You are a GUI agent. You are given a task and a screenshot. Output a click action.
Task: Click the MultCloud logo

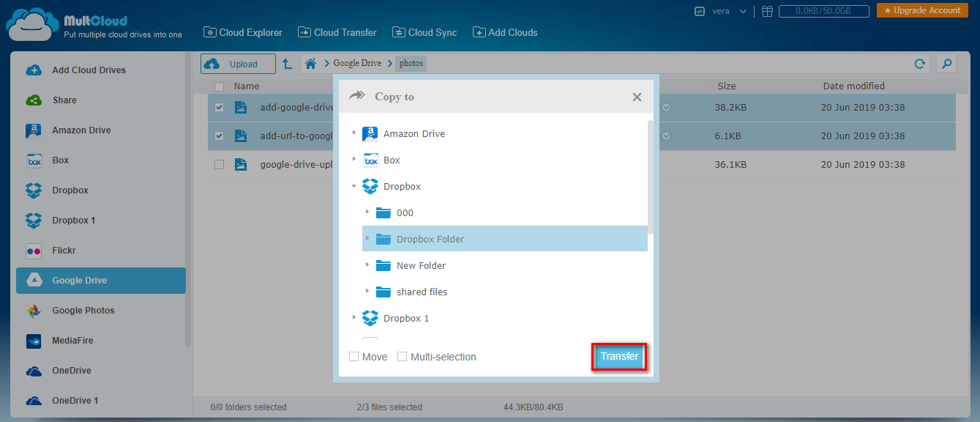[94, 25]
